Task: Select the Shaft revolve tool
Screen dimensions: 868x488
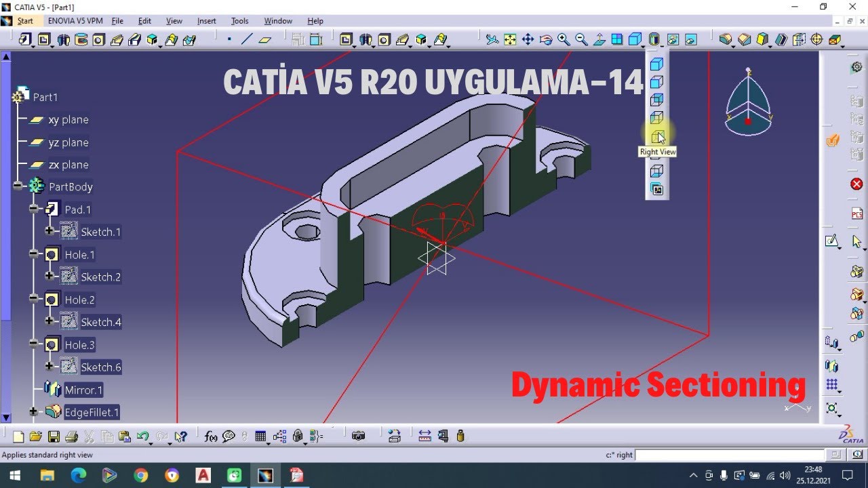Action: click(63, 40)
